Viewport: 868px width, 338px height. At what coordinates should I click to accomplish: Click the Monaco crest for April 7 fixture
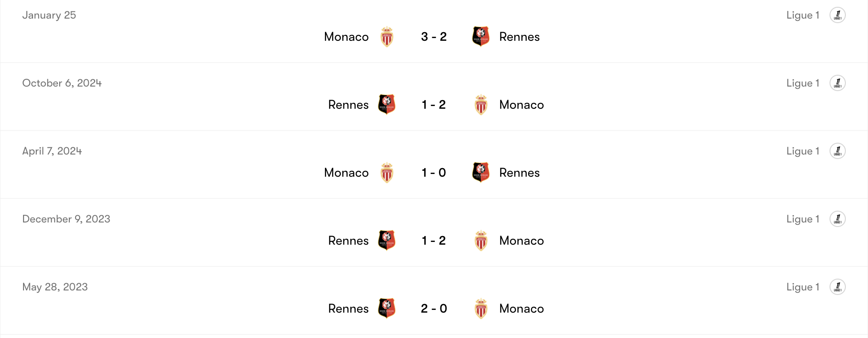pos(387,172)
